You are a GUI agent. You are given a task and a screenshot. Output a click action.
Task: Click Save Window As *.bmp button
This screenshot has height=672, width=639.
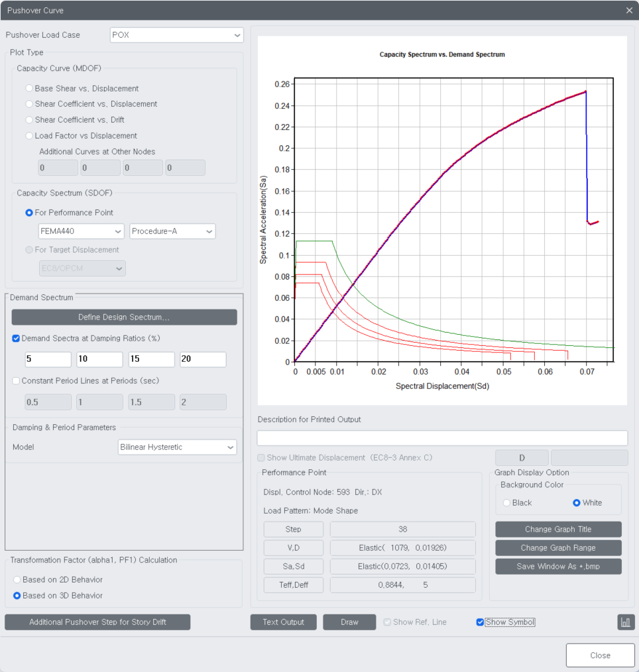(x=558, y=566)
